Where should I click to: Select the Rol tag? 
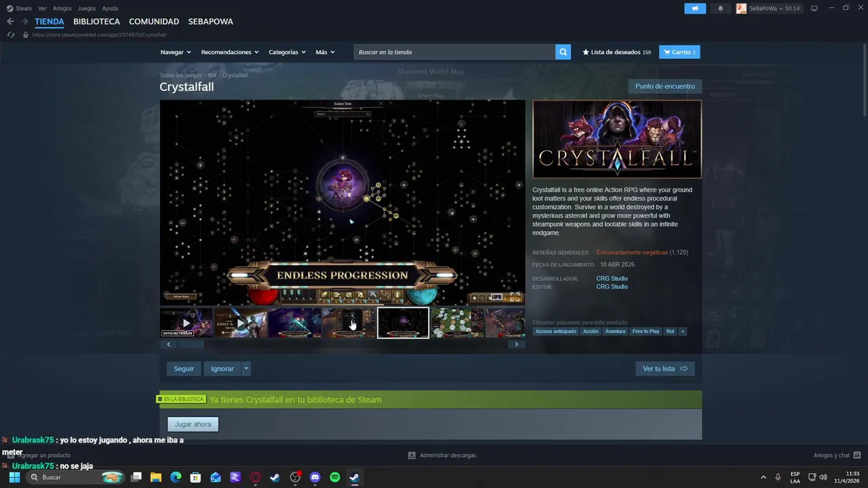click(670, 331)
